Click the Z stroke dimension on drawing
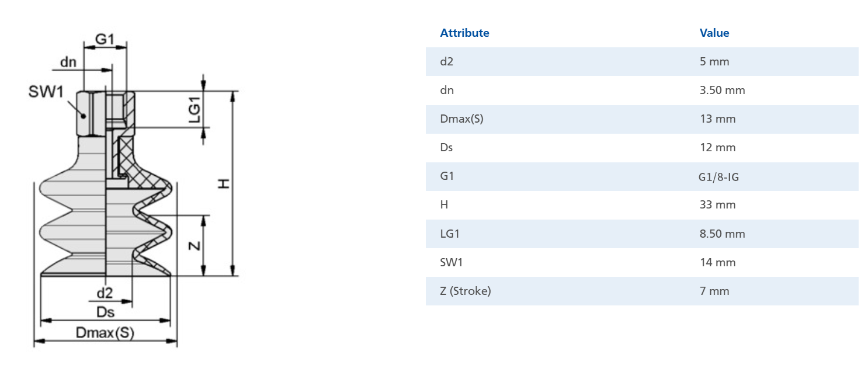Viewport: 868px width, 379px height. [x=196, y=245]
